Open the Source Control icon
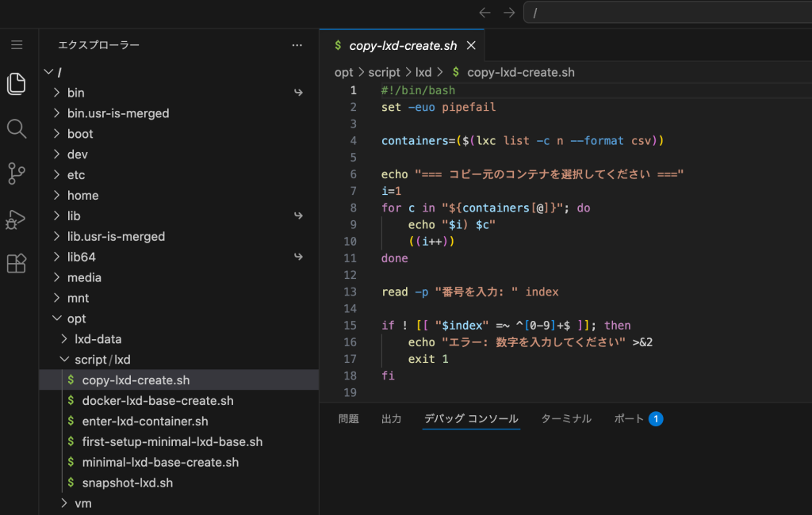 17,173
